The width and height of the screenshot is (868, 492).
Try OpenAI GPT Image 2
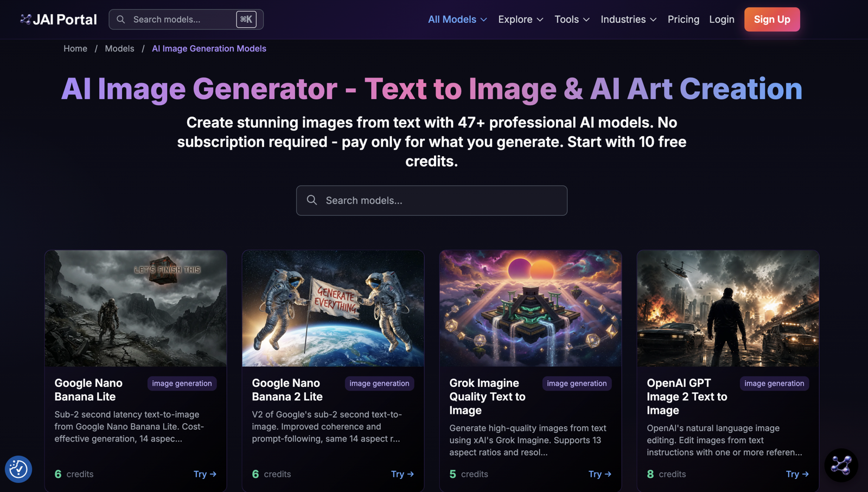coord(797,474)
